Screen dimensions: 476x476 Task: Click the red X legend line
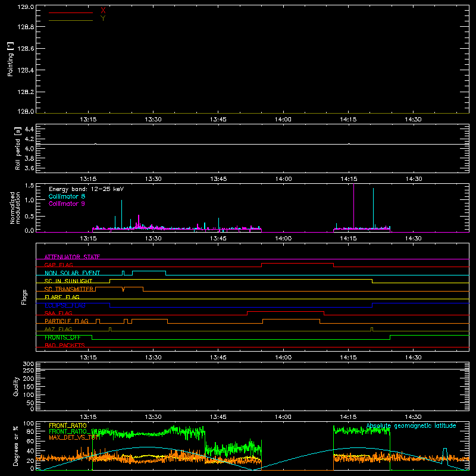71,12
